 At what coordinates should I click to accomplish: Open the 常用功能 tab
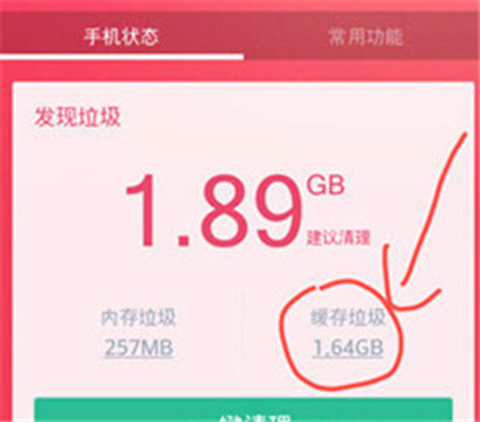click(x=366, y=36)
